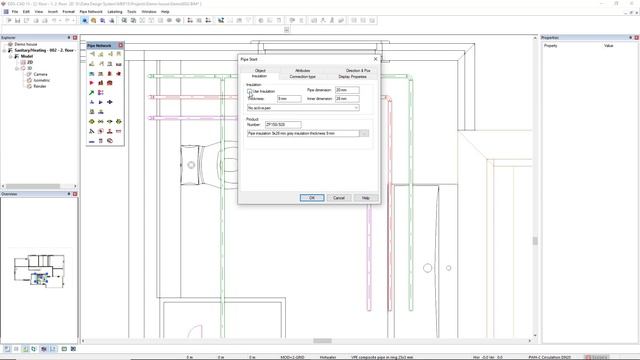Viewport: 640px width, 360px height.
Task: Open the Edit menu
Action: [x=27, y=12]
